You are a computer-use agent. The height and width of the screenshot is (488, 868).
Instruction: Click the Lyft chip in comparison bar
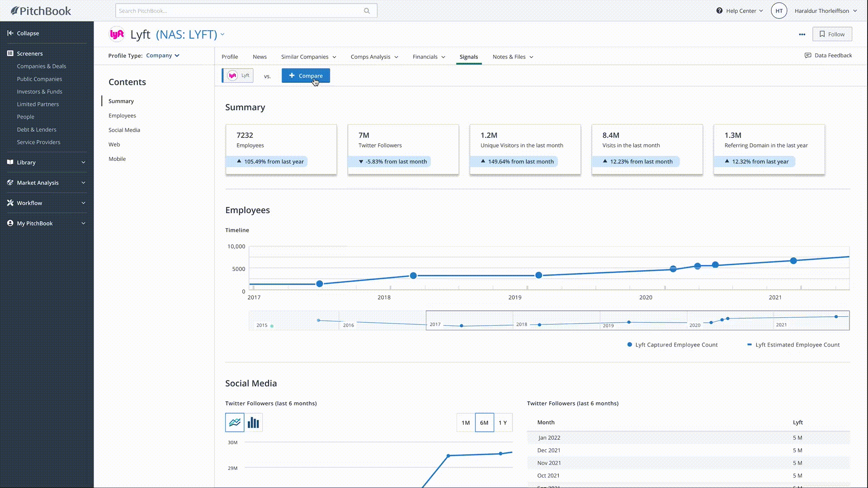(x=238, y=75)
